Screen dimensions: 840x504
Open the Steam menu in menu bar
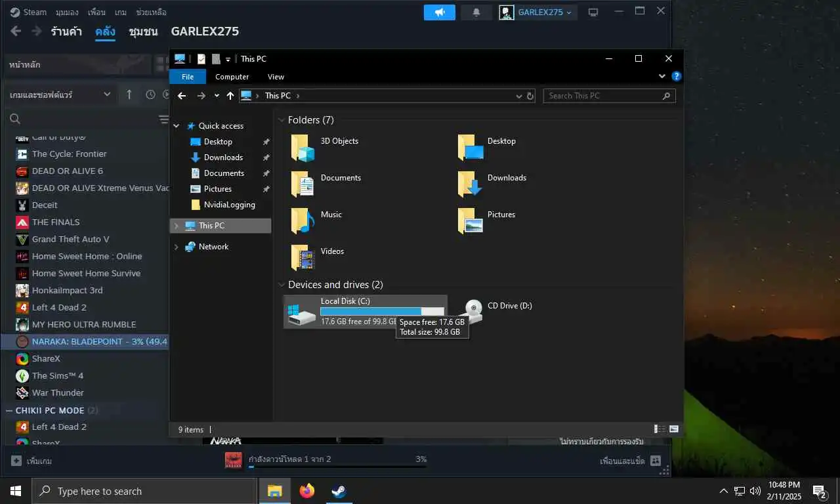[35, 12]
